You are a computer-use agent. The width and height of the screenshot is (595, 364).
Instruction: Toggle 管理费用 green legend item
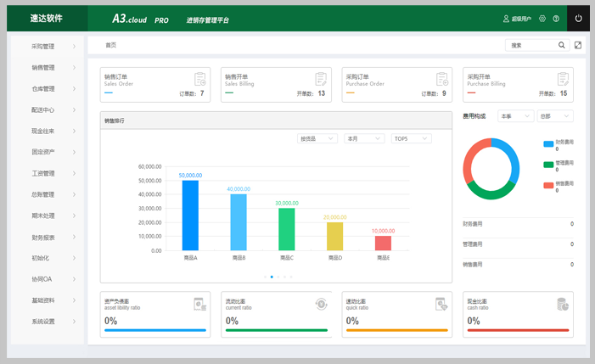[559, 165]
